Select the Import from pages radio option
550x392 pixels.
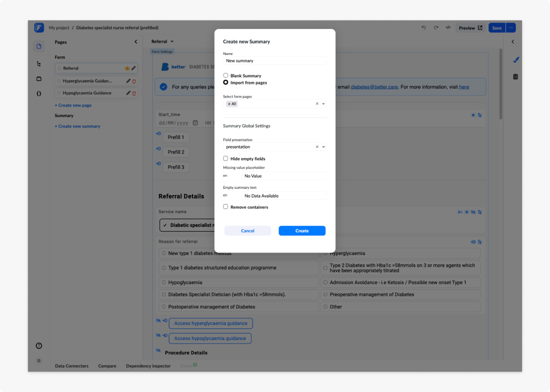tap(226, 82)
